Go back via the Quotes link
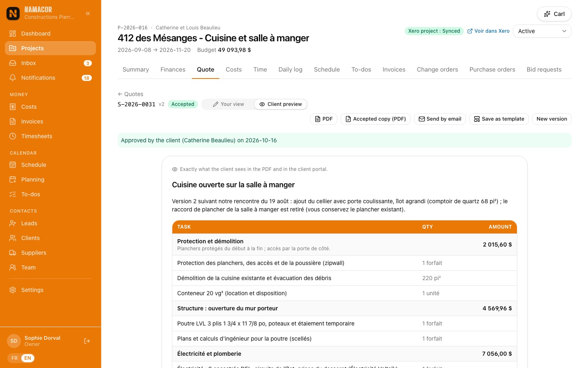588x368 pixels. pos(130,94)
